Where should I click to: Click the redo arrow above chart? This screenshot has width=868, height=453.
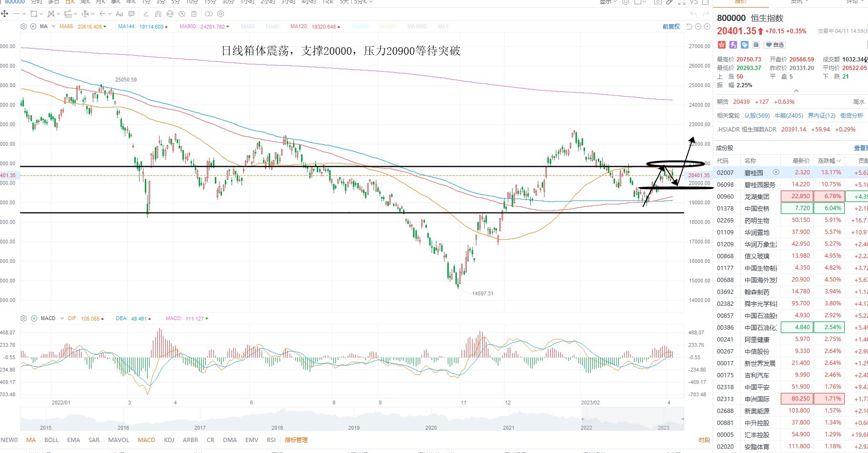tap(706, 13)
